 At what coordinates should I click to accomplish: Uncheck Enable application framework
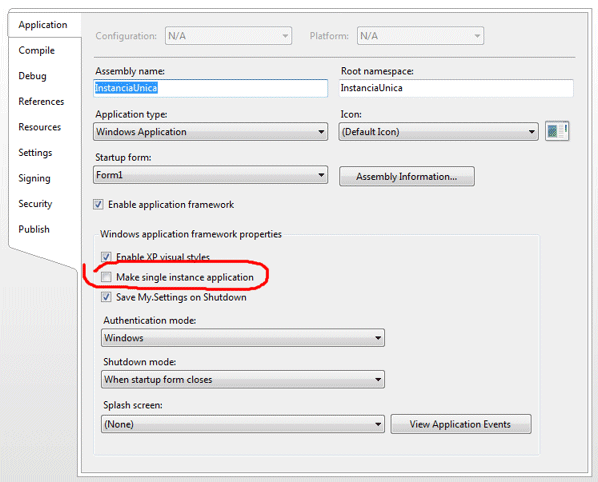tap(98, 204)
